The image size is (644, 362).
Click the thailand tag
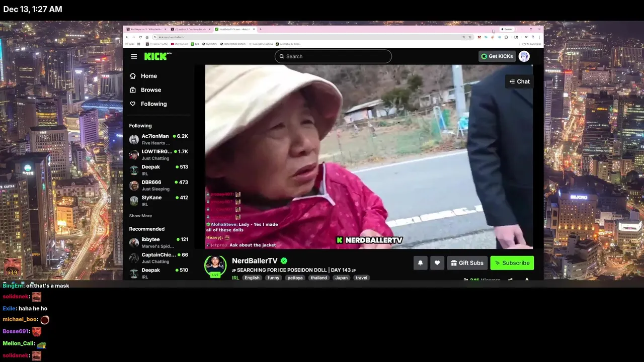318,278
